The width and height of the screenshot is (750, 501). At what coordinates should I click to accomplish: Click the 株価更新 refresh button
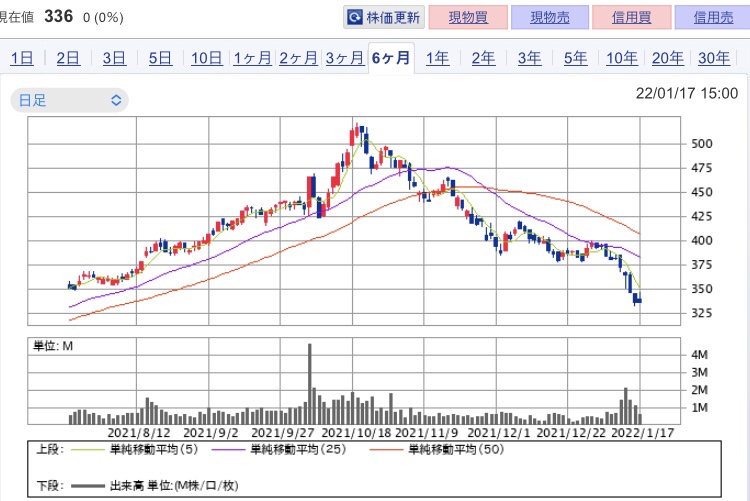coord(384,18)
